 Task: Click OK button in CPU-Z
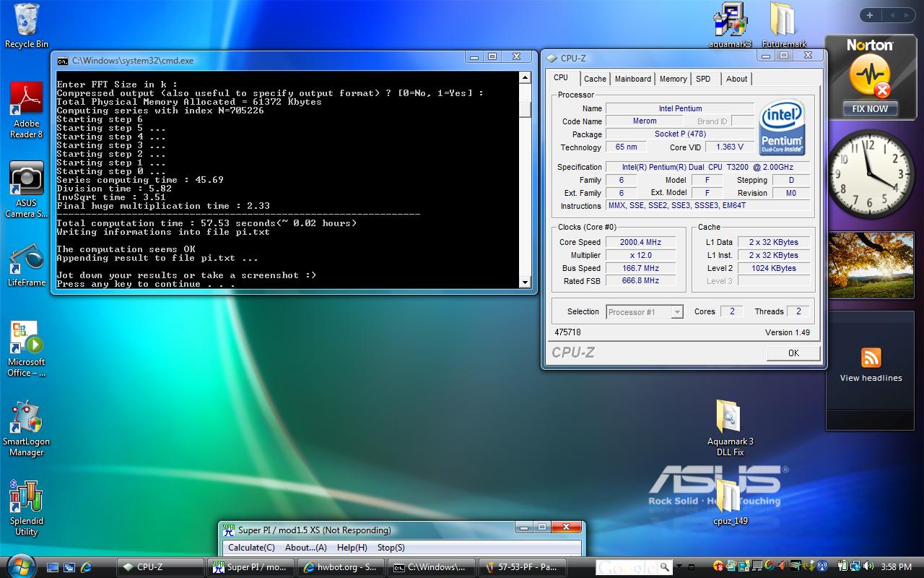[x=793, y=353]
